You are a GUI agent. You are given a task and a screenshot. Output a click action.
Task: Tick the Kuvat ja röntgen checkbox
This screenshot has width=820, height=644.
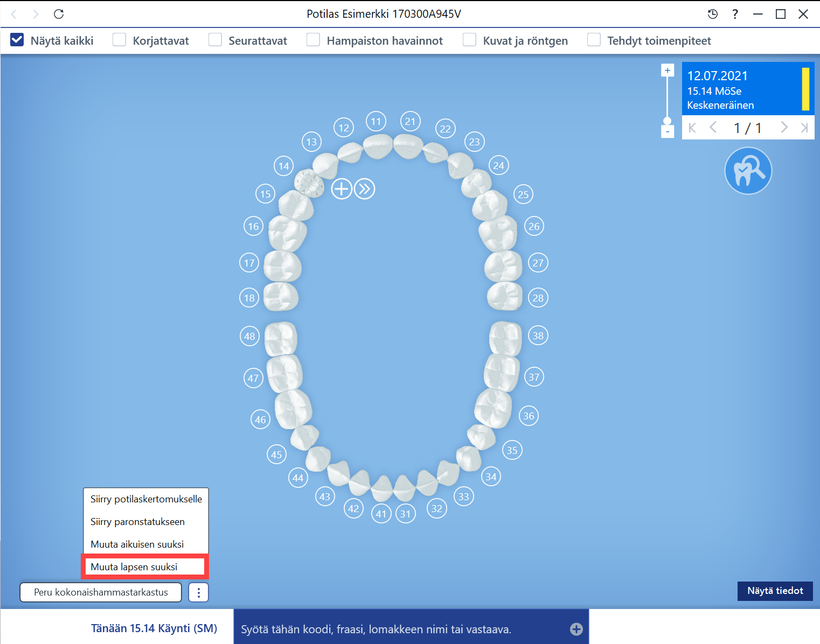(x=469, y=40)
